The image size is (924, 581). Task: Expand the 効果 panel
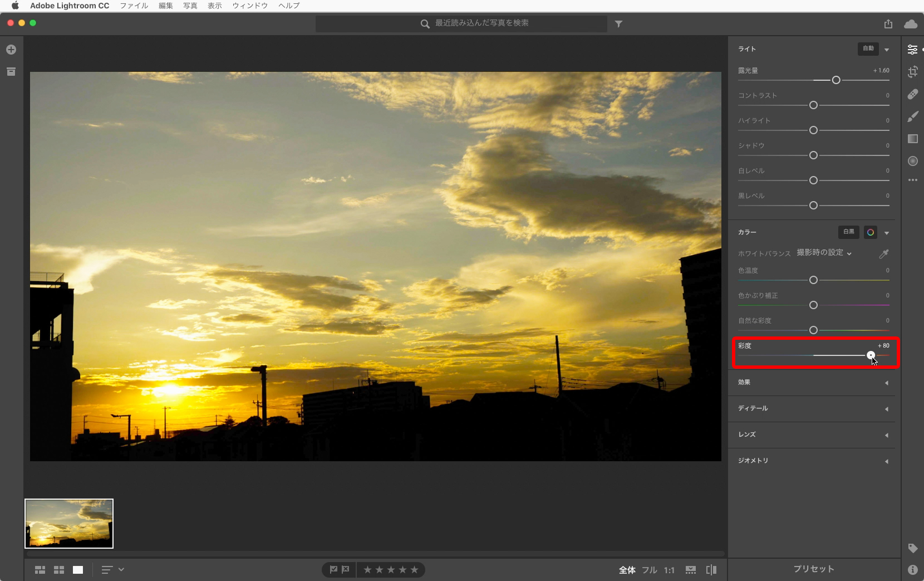pyautogui.click(x=812, y=383)
